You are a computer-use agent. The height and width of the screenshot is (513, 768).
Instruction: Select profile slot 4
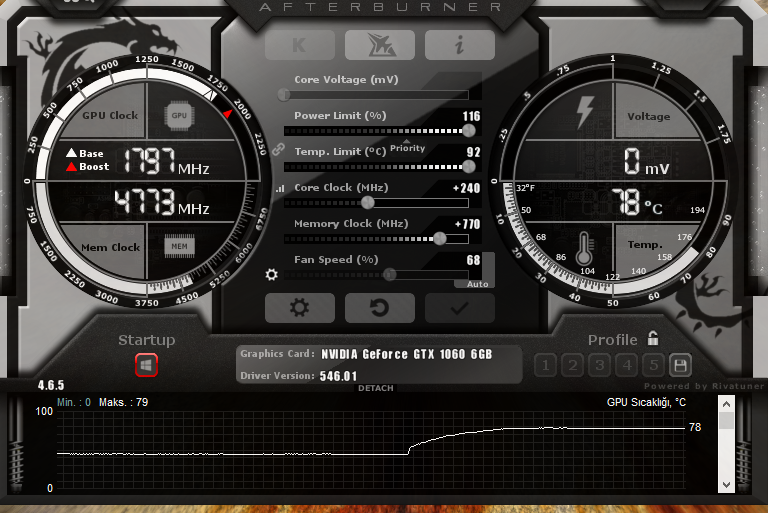coord(626,365)
